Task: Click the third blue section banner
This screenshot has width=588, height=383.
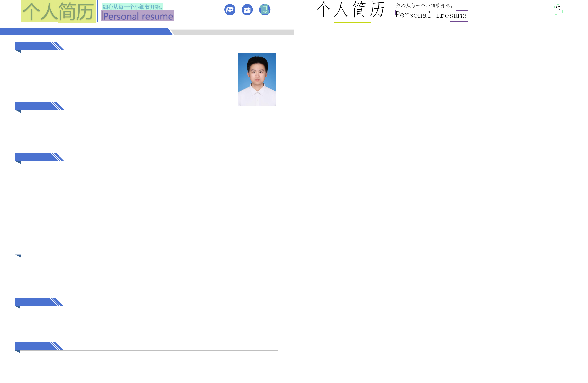Action: coord(35,157)
